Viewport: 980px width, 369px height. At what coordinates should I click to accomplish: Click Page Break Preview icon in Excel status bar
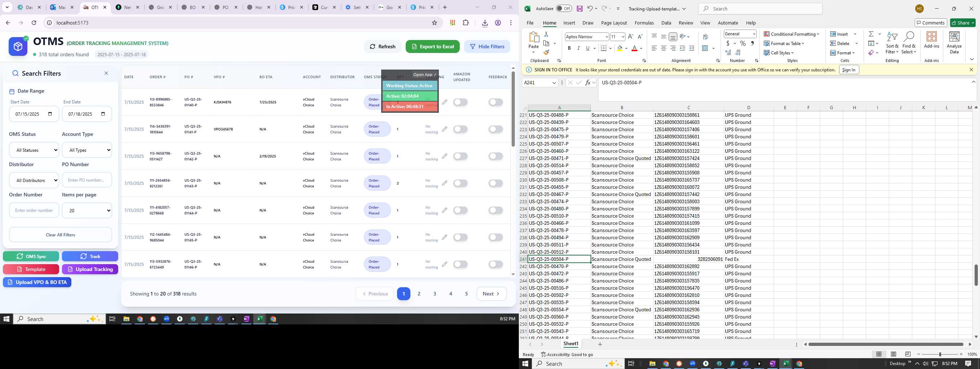pyautogui.click(x=908, y=354)
